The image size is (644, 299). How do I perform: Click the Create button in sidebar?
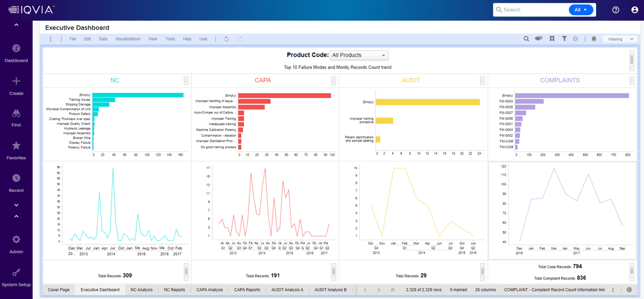tap(16, 86)
